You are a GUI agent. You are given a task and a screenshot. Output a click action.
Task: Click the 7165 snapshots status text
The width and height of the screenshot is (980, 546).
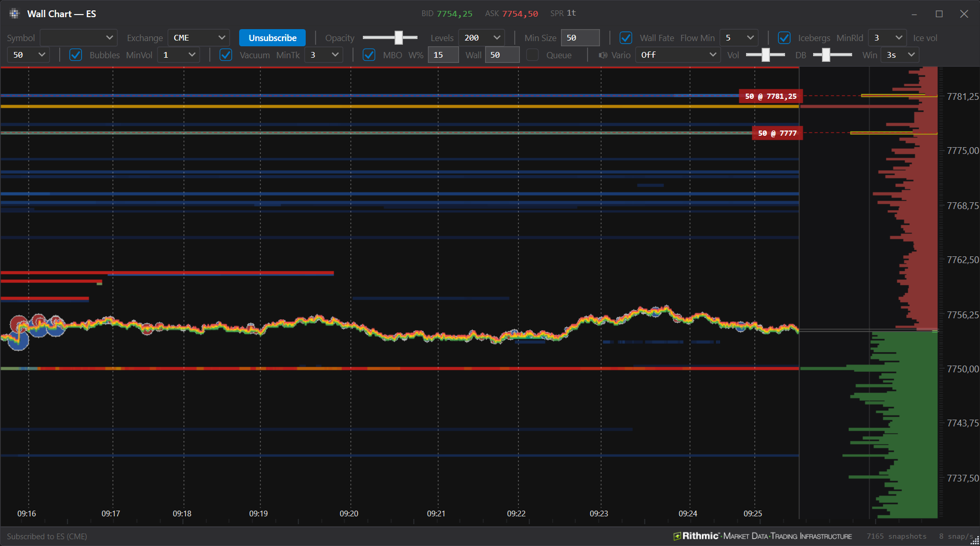(896, 536)
